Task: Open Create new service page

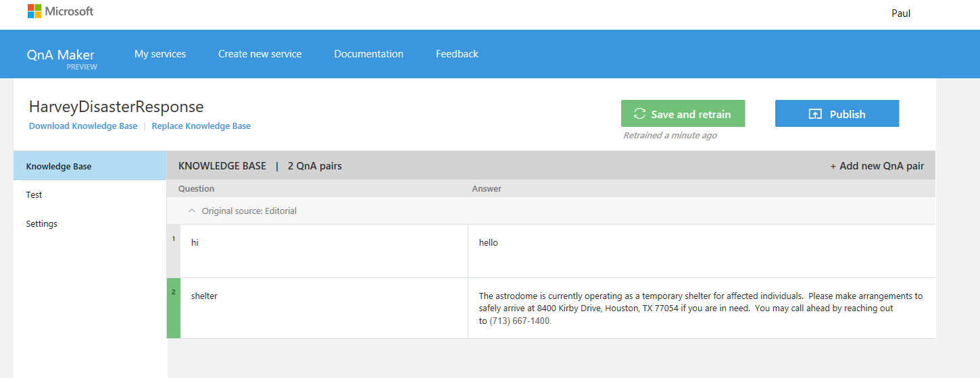Action: click(260, 54)
